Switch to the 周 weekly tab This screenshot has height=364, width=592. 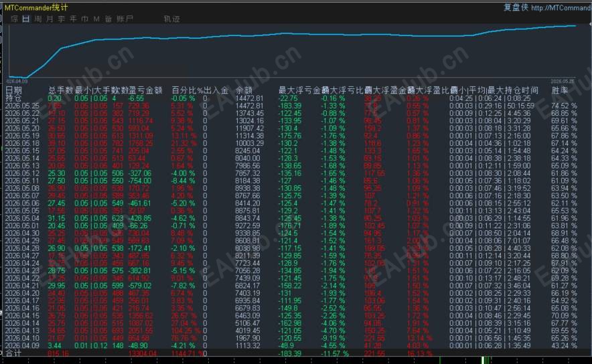38,19
